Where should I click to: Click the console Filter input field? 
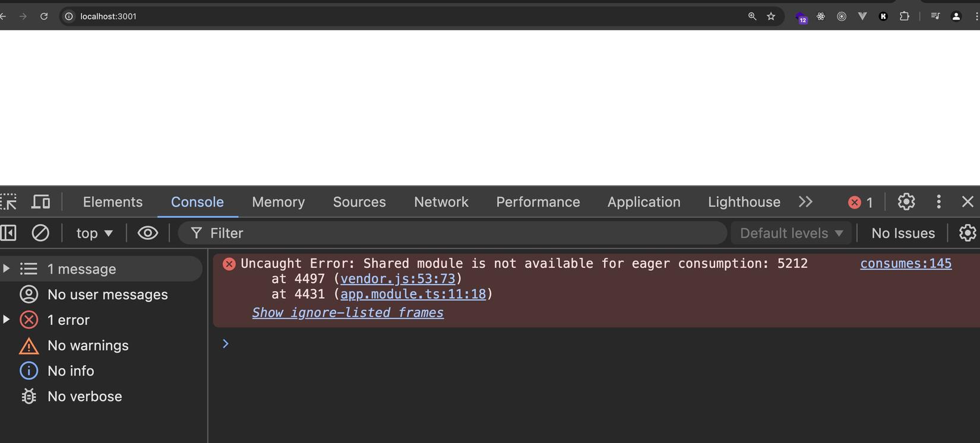453,233
